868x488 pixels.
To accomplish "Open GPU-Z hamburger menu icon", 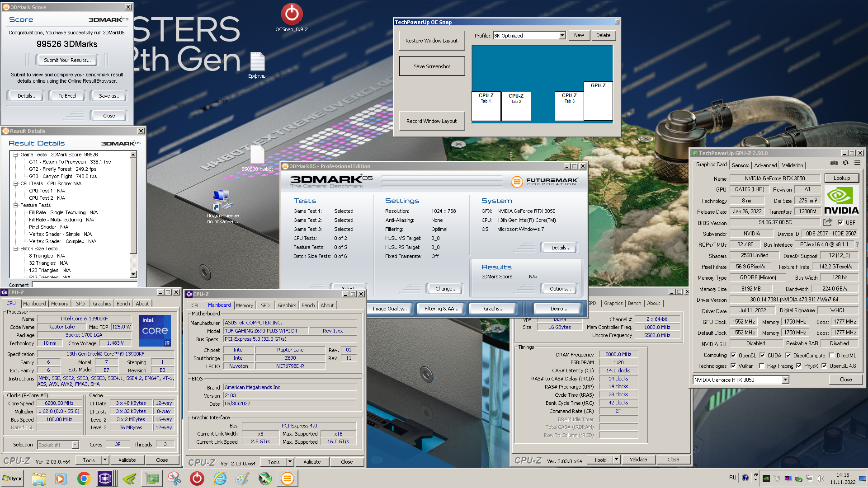I will (x=857, y=163).
